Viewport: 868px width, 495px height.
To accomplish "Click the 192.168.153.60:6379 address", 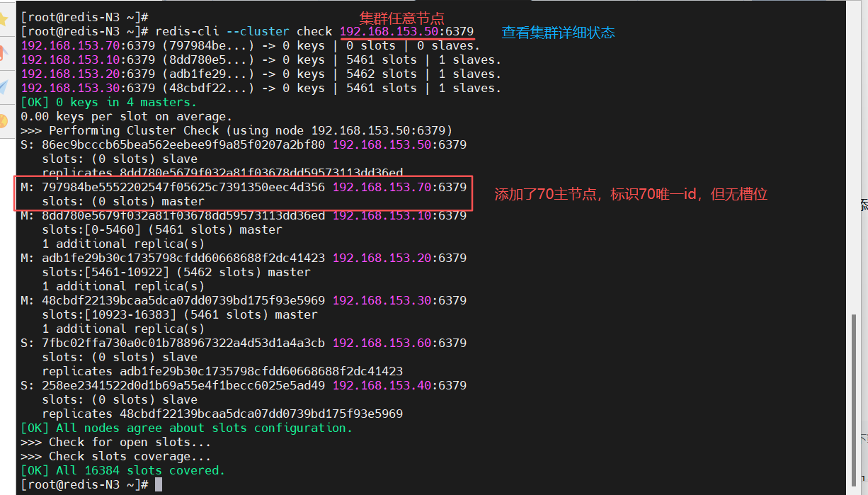I will click(399, 343).
